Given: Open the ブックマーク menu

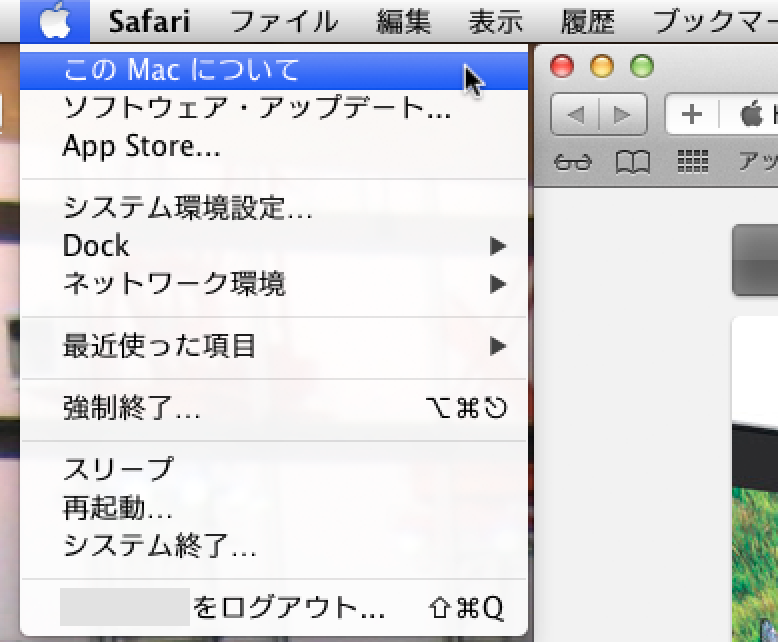Looking at the screenshot, I should [x=715, y=21].
